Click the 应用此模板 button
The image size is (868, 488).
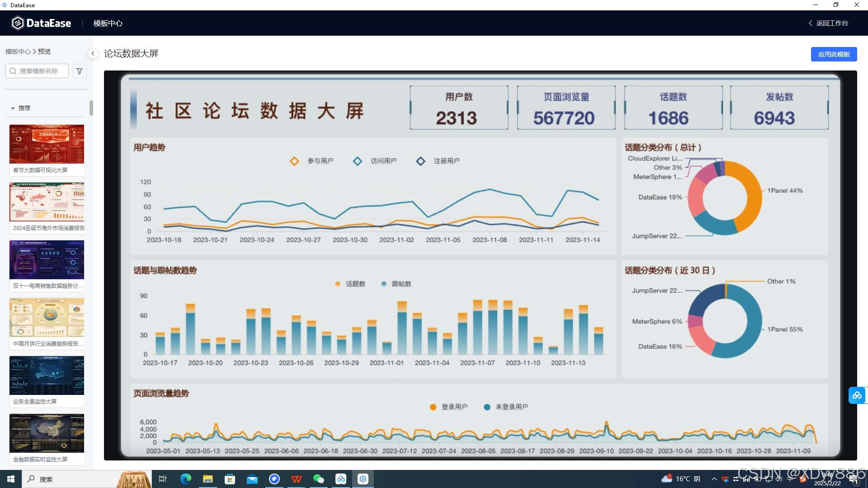(834, 54)
